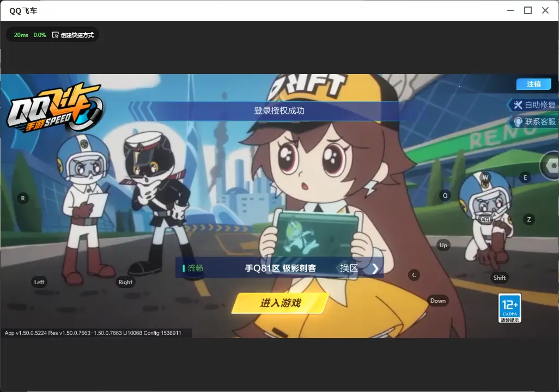Select the 手Q81区 极影刺客 server name
The width and height of the screenshot is (559, 392).
[x=280, y=268]
